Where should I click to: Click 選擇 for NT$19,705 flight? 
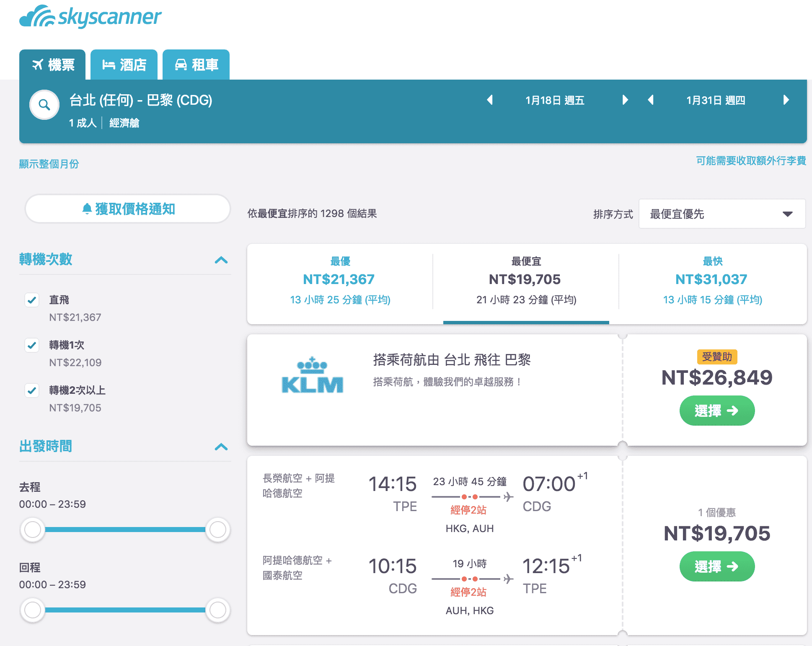(x=717, y=566)
